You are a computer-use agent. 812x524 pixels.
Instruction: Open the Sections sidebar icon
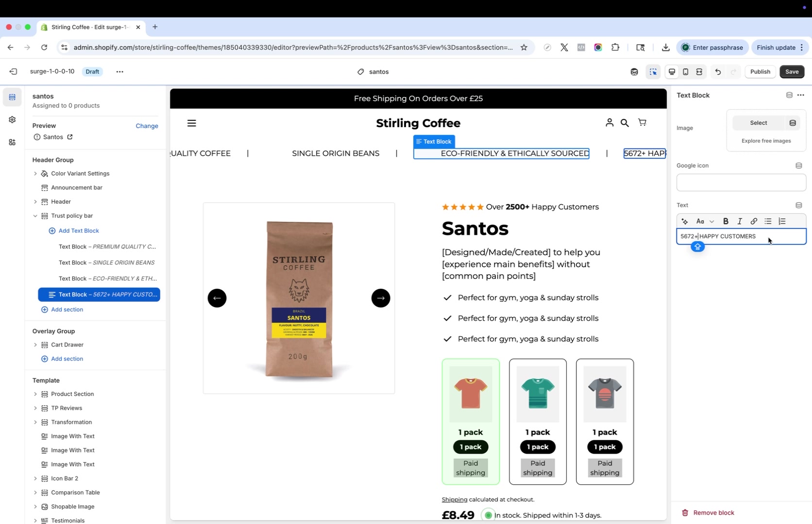coord(12,98)
